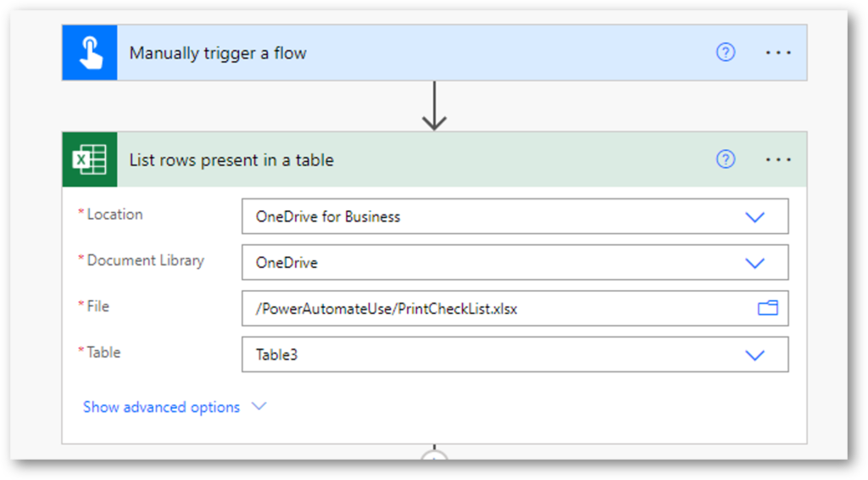
Task: Open more options menu on Excel action card
Action: (x=778, y=159)
